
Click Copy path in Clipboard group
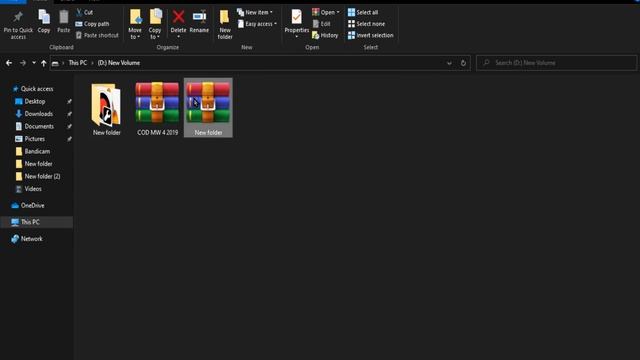click(x=92, y=24)
